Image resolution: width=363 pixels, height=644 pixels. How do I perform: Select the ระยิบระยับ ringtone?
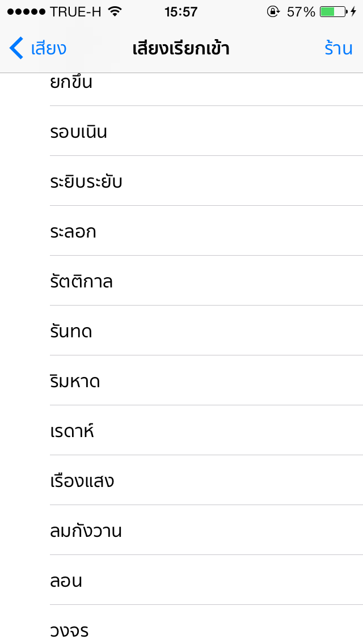pos(206,181)
